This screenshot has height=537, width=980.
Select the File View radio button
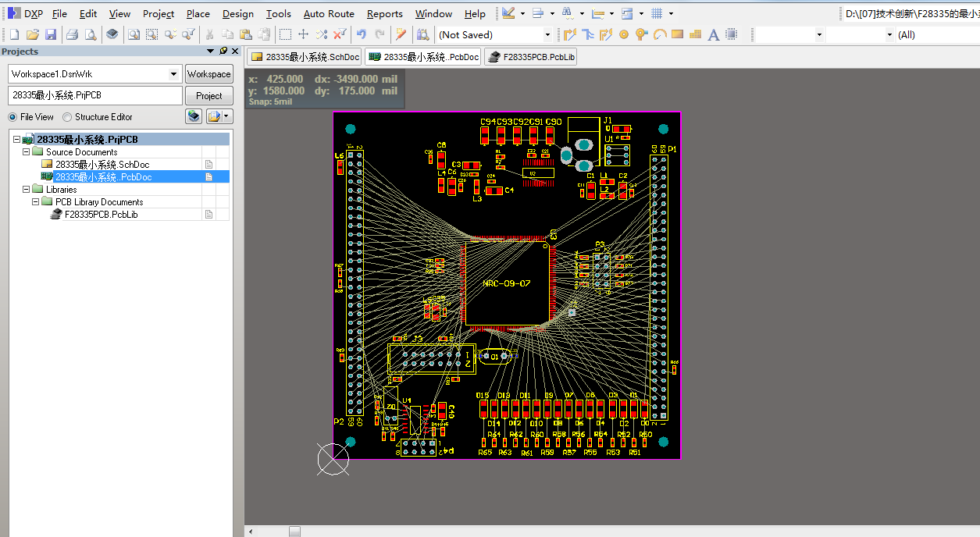point(12,117)
